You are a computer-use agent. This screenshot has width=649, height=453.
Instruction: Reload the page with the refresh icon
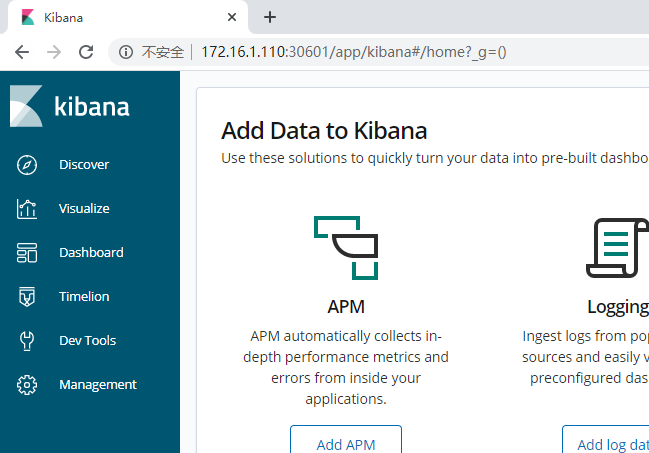click(86, 52)
